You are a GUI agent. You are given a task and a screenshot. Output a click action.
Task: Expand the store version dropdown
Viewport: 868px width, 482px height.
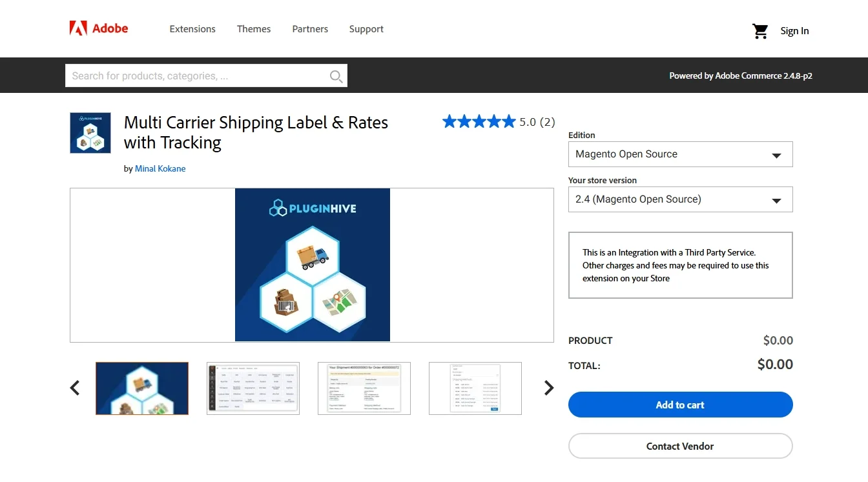pos(680,200)
